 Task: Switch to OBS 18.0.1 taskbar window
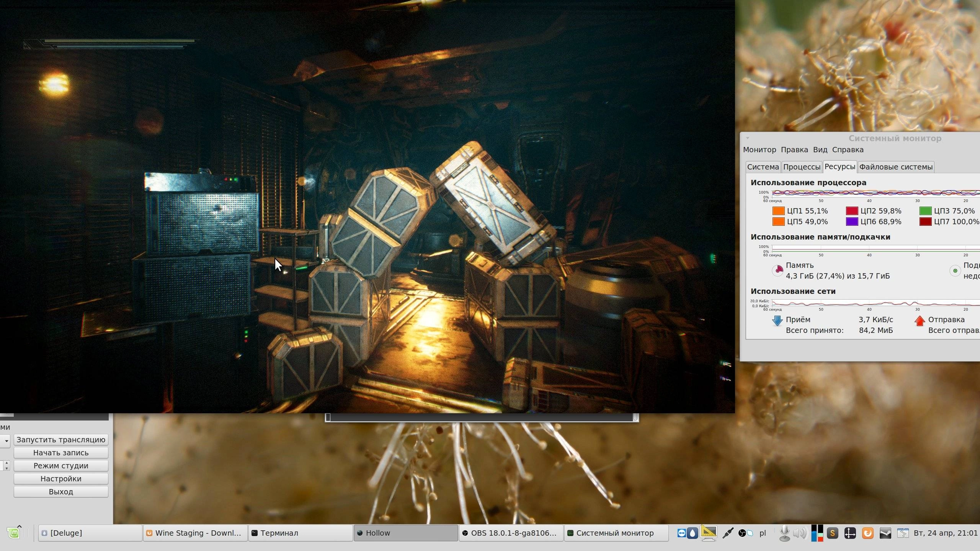pos(511,533)
